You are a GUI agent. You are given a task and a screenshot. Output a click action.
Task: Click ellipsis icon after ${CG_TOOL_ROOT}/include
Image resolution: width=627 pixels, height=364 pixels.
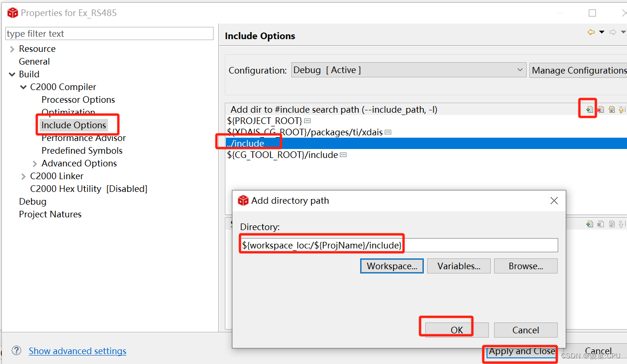tap(343, 155)
